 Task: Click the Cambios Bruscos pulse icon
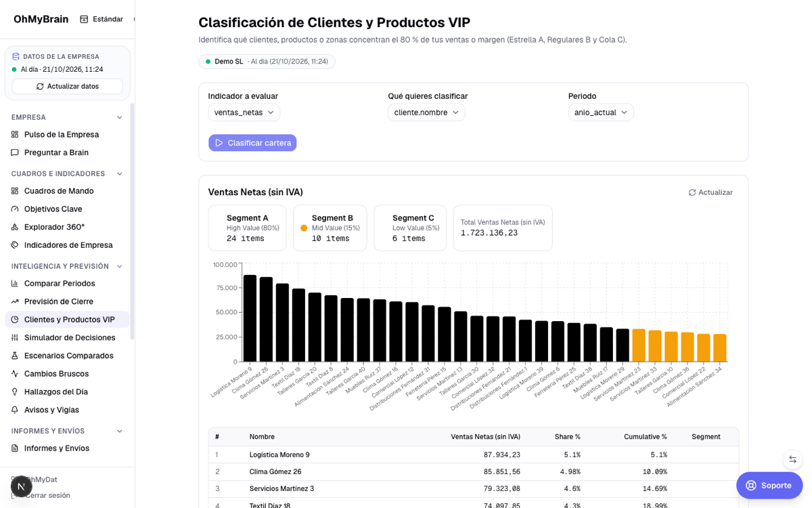click(15, 374)
